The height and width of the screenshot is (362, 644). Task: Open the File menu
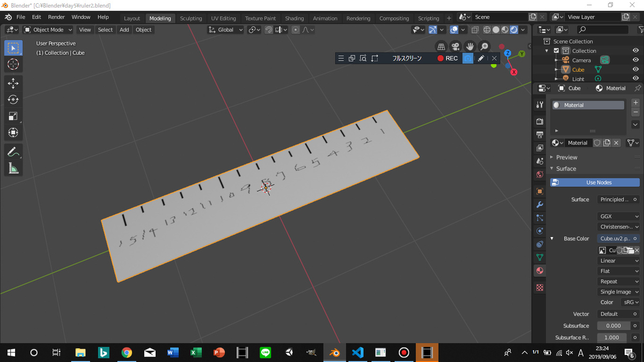[x=20, y=17]
